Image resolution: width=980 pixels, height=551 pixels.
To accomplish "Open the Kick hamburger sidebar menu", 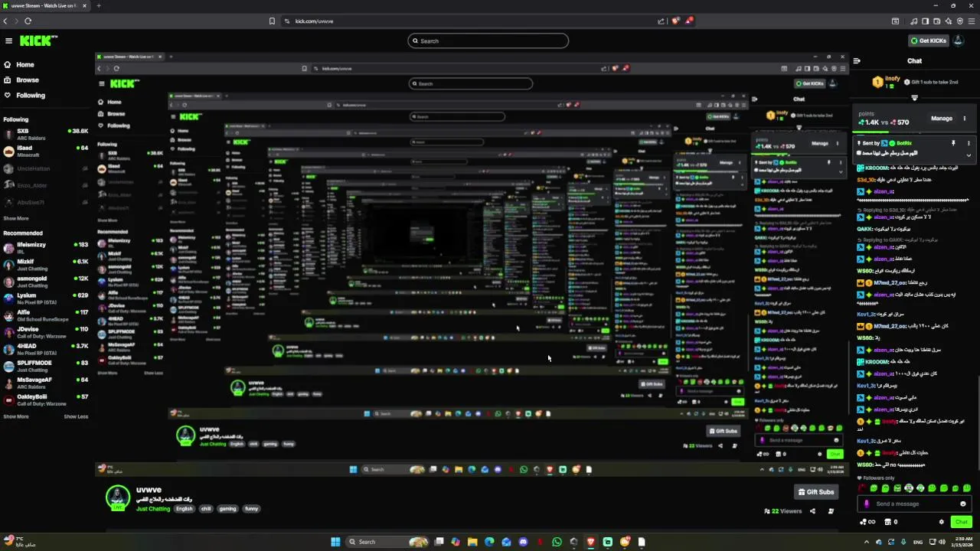I will pos(8,41).
